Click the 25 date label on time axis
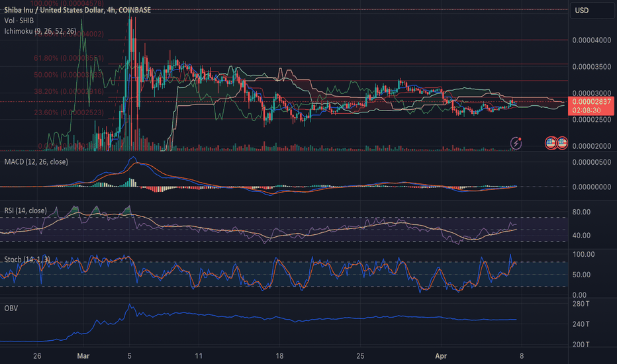The height and width of the screenshot is (364, 617). tap(360, 356)
